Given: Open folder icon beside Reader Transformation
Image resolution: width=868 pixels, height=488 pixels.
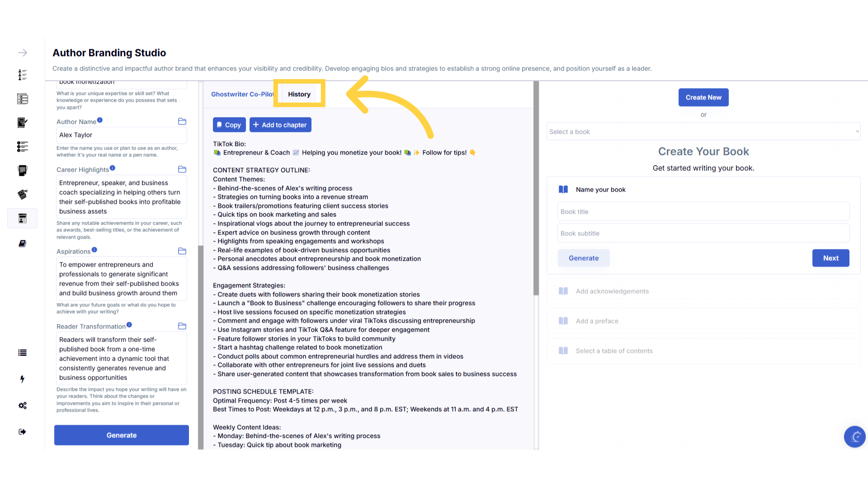Looking at the screenshot, I should coord(182,326).
